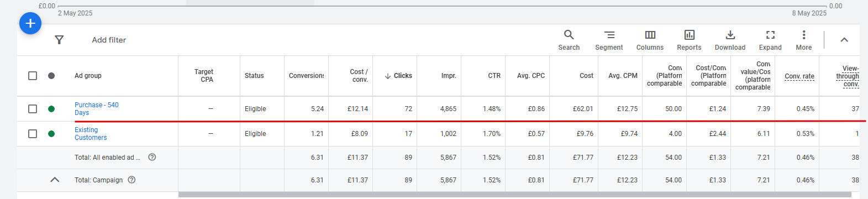The image size is (868, 199).
Task: Open the Purchase - 540 Days ad group
Action: (97, 109)
